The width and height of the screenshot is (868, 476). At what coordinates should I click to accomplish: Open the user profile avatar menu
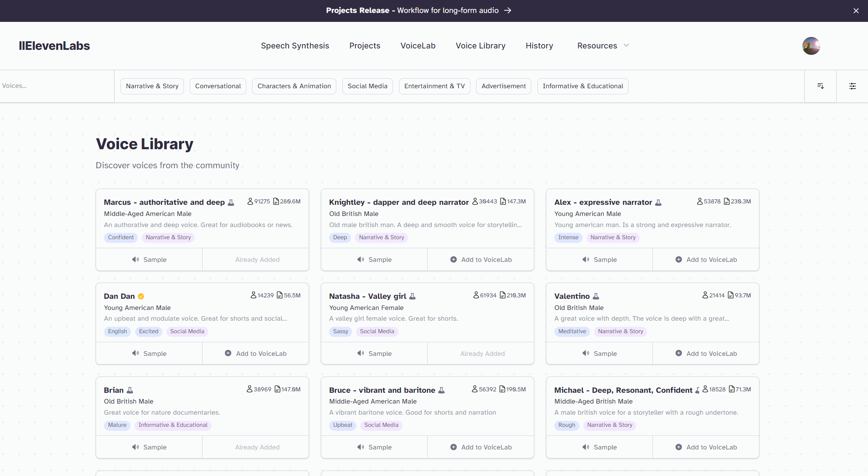(x=811, y=46)
